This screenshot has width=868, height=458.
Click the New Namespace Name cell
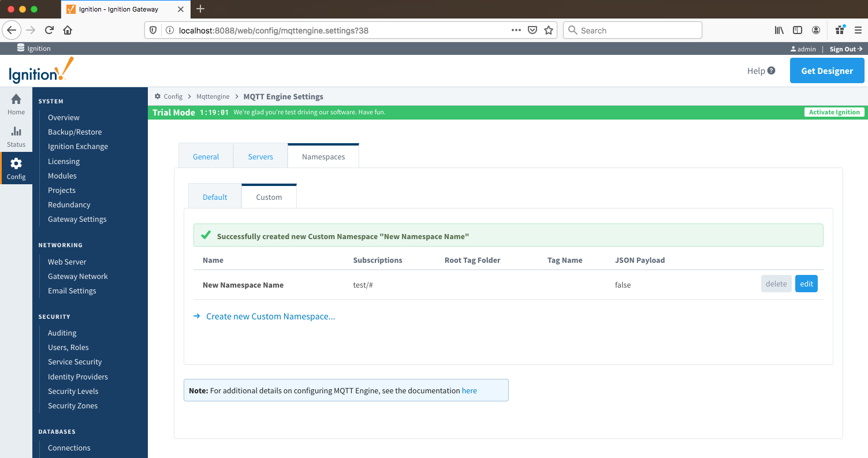243,285
